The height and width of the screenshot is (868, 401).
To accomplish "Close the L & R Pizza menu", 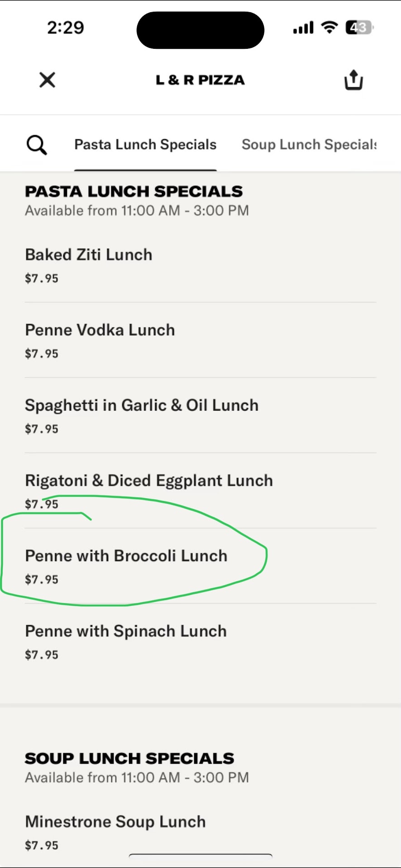I will [47, 80].
